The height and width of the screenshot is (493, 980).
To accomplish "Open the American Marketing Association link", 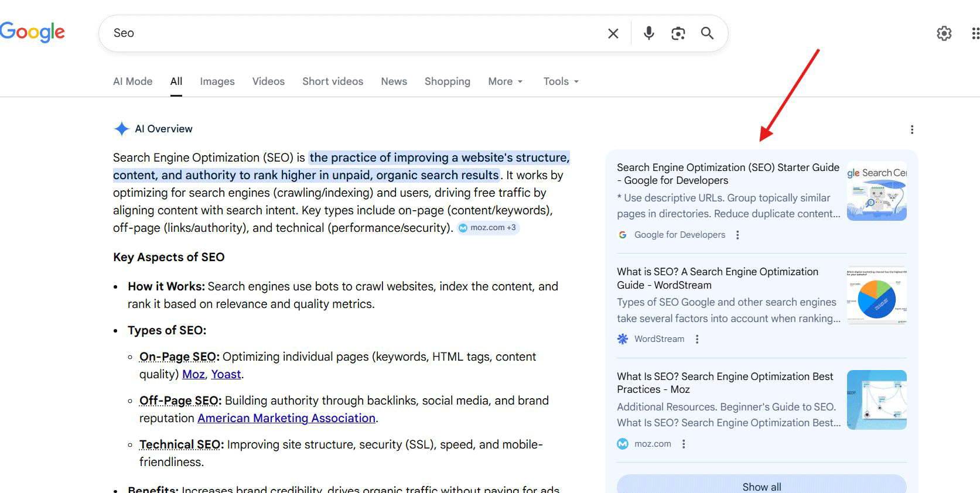I will [x=286, y=418].
